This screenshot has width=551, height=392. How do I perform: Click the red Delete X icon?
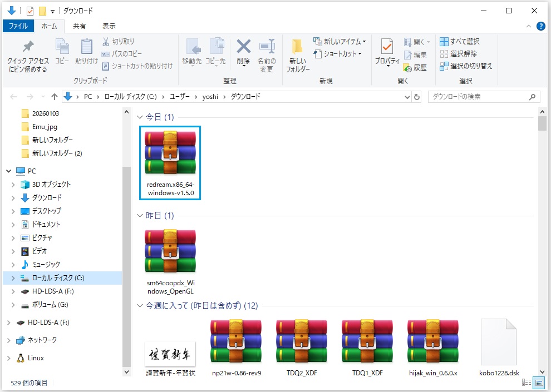[243, 47]
